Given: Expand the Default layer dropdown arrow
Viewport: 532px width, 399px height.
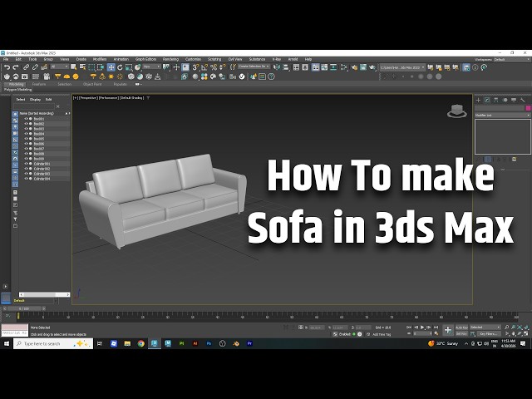Looking at the screenshot, I should click(x=56, y=301).
